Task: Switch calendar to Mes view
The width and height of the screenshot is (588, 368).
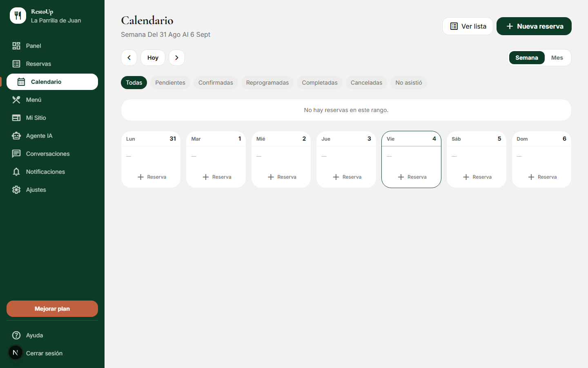Action: click(x=557, y=58)
